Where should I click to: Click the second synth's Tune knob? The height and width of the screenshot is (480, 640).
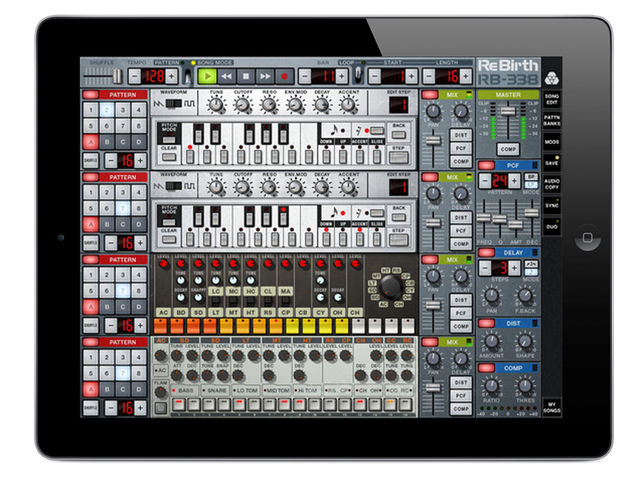tap(216, 187)
